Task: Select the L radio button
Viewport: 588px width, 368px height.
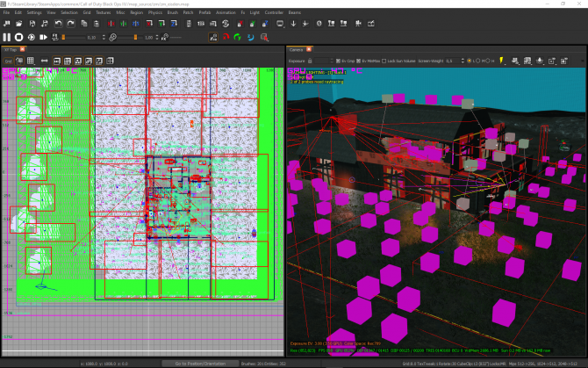Action: tap(470, 61)
